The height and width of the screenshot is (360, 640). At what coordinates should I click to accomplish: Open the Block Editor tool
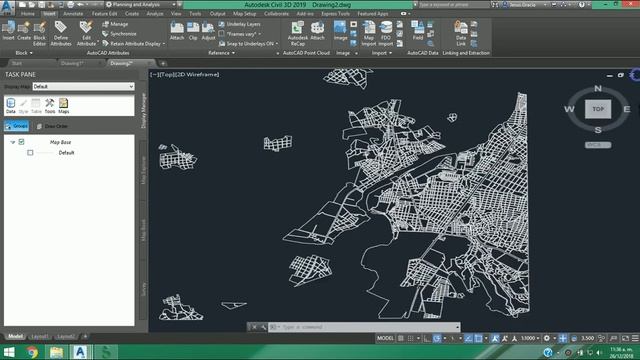(x=40, y=33)
